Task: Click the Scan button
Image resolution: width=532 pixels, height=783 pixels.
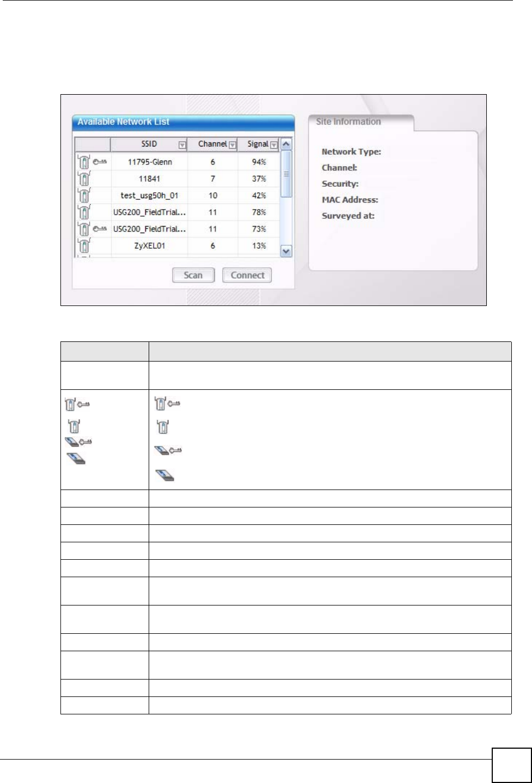Action: point(193,275)
